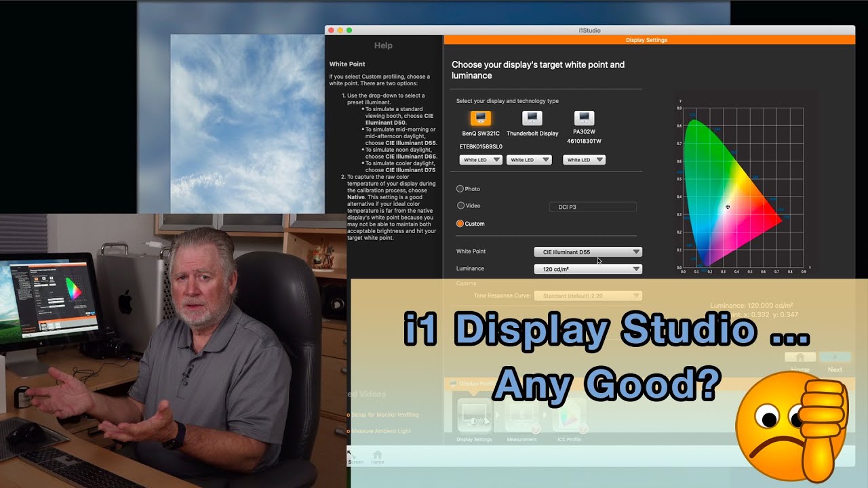
Task: Open the White LED dropdown under BenQ SW321C
Action: click(481, 160)
